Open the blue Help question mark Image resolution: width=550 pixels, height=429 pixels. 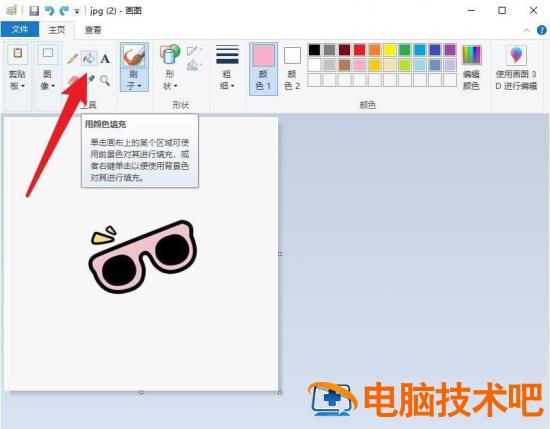[x=542, y=30]
